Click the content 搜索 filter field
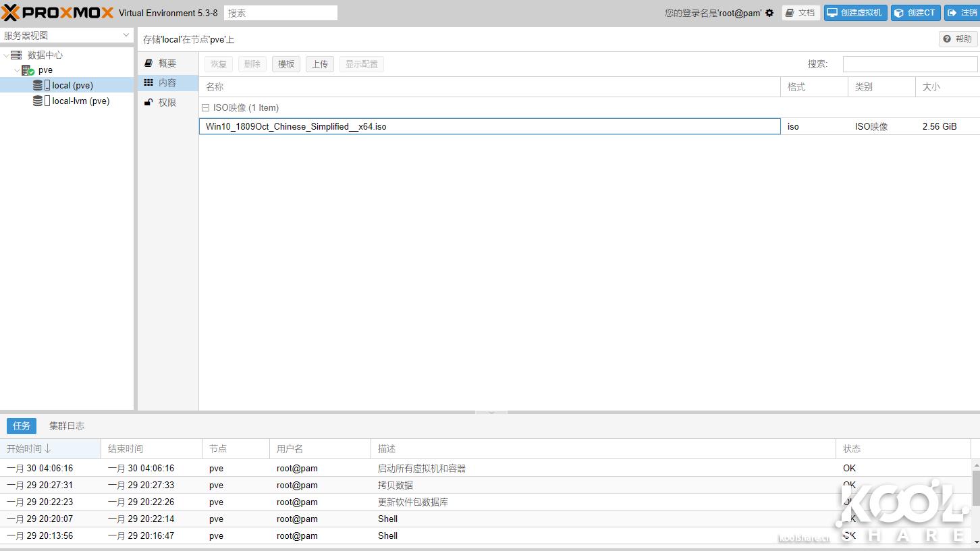This screenshot has width=980, height=551. coord(909,64)
